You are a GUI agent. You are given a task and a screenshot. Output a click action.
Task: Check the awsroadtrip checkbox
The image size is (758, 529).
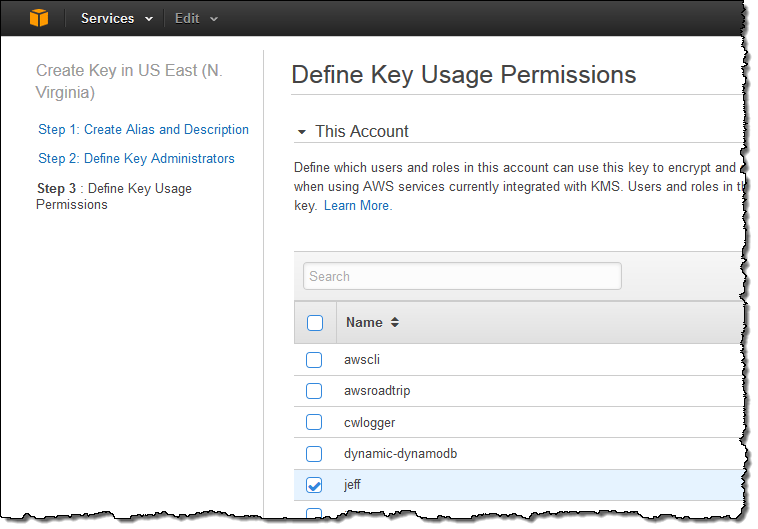(x=314, y=391)
